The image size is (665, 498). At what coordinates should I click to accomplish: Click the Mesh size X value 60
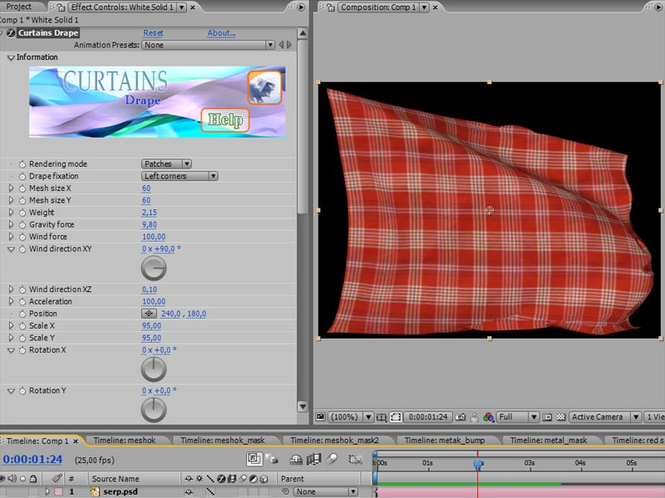pyautogui.click(x=146, y=188)
